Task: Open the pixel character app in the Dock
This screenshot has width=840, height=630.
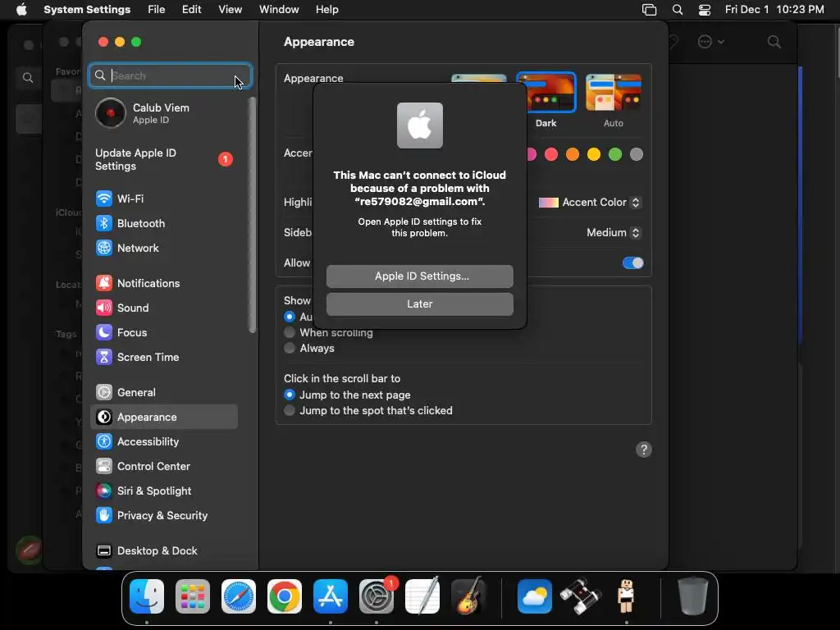Action: (x=626, y=596)
